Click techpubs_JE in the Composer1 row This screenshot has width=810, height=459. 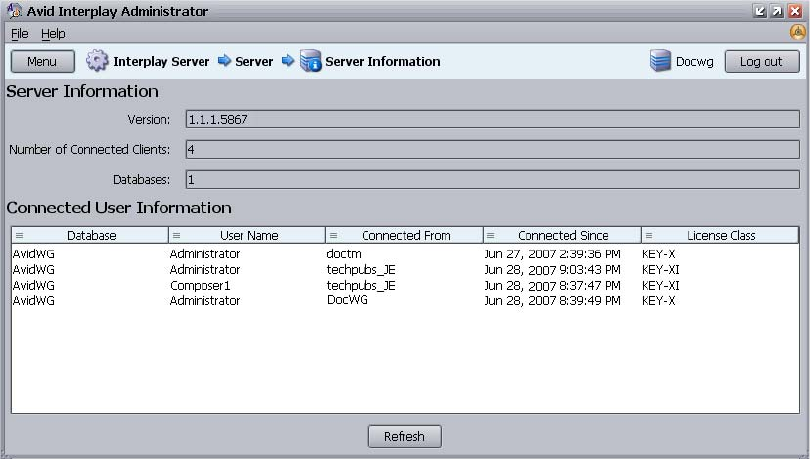(361, 286)
